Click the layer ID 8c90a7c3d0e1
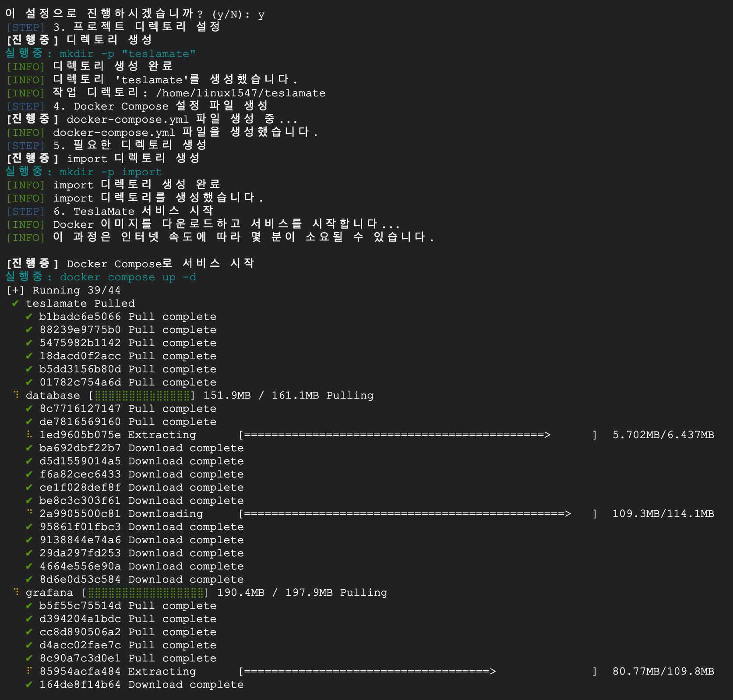Viewport: 733px width, 700px height. [x=80, y=658]
